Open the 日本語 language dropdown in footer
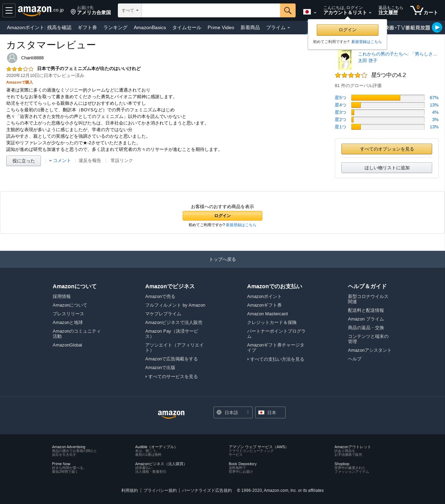445x504 pixels. [233, 412]
